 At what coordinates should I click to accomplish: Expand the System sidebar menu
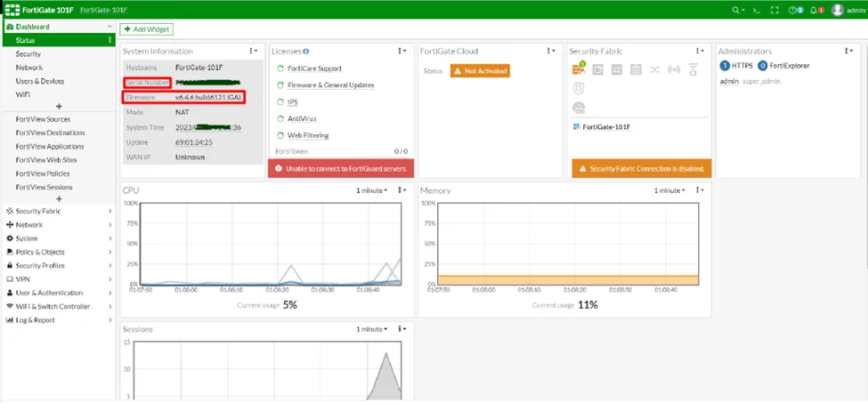58,238
